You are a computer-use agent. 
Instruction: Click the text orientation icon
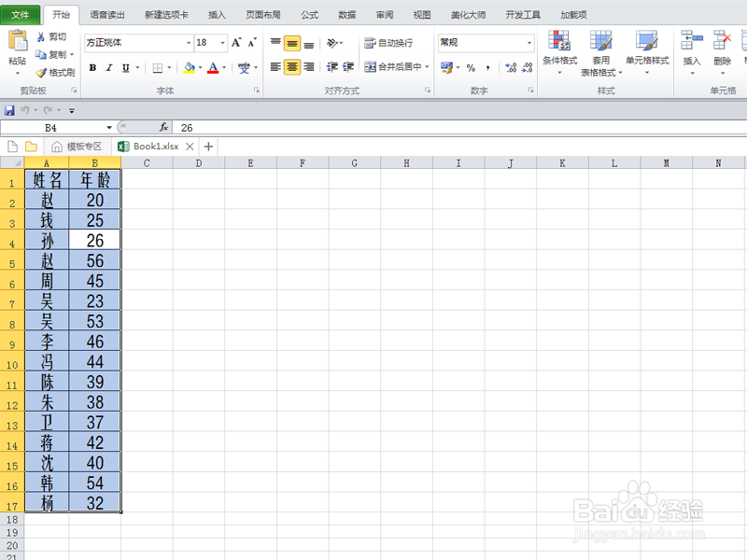tap(332, 43)
